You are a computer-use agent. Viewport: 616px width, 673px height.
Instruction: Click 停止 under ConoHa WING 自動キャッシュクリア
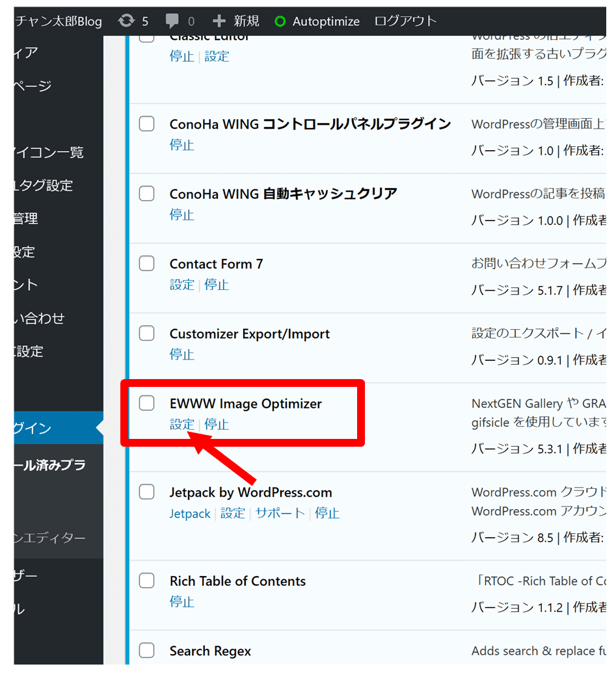181,215
